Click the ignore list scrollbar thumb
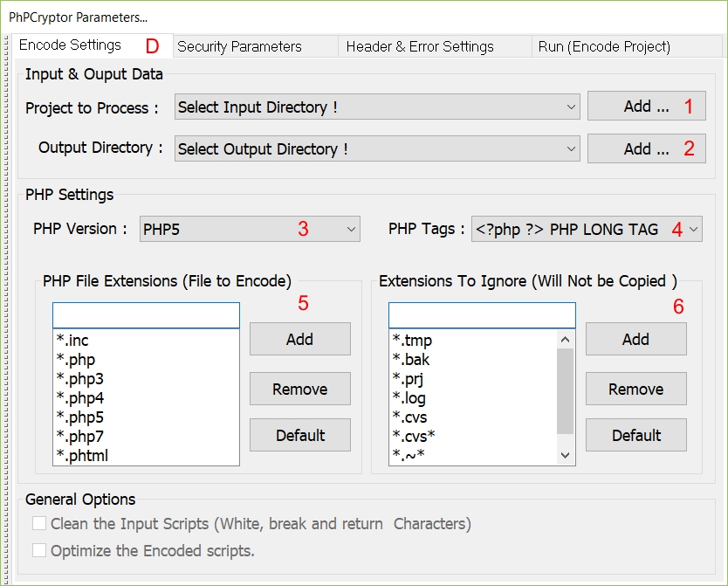Image resolution: width=728 pixels, height=586 pixels. tap(565, 391)
